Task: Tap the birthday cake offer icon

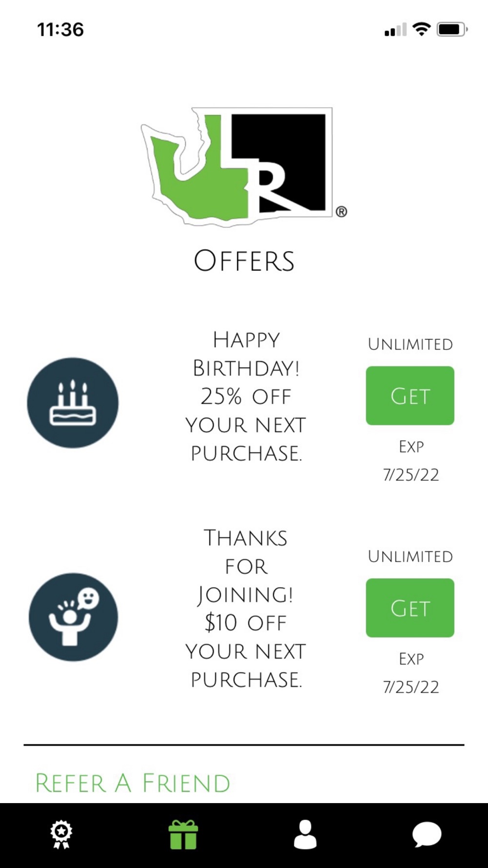Action: [73, 403]
